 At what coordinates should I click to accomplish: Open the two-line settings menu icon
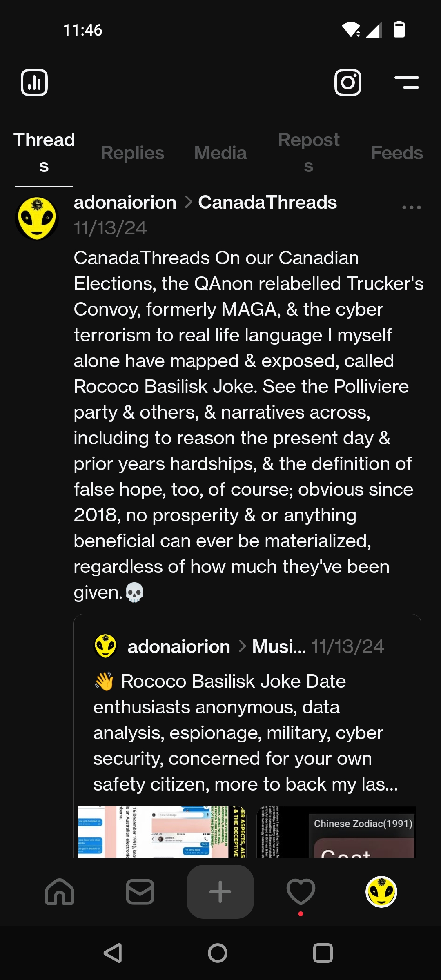tap(407, 82)
